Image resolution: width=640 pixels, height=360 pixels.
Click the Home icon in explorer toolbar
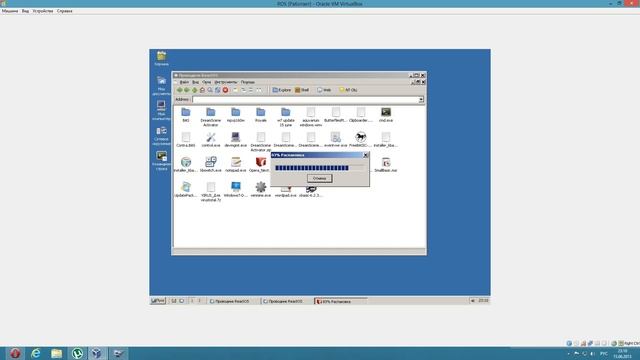(x=202, y=90)
